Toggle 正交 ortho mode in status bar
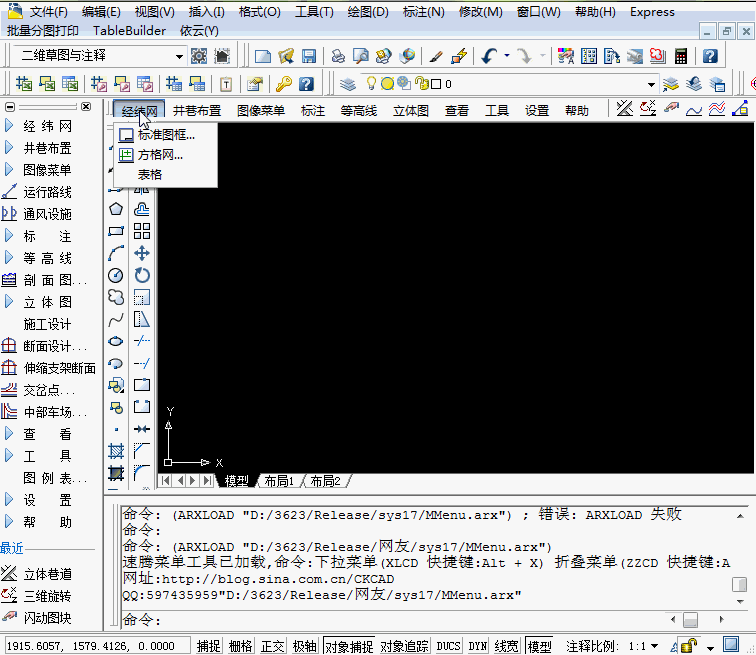 tap(273, 646)
